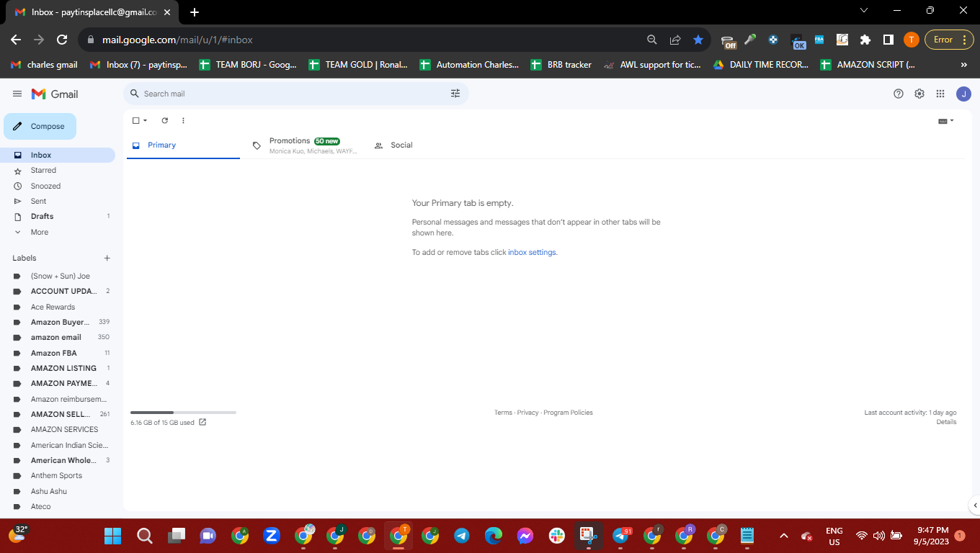Go back in browser
This screenshot has width=980, height=553.
(16, 40)
